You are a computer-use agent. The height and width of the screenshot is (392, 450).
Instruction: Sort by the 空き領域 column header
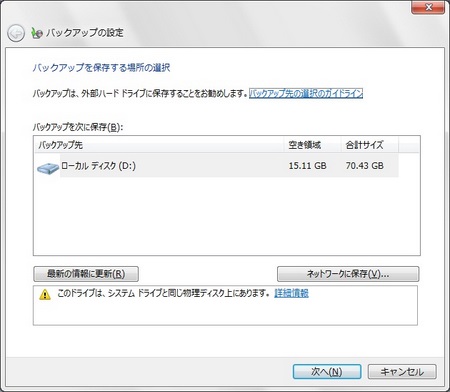[x=313, y=145]
